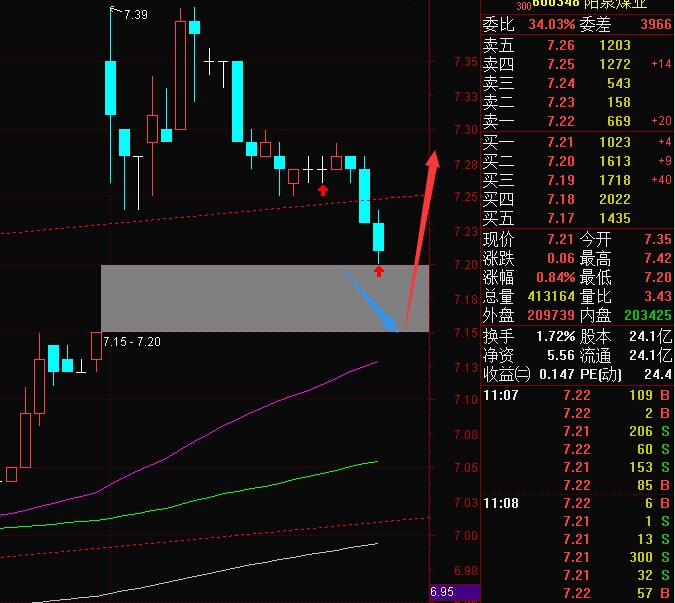Click the 现价 current price value

(x=560, y=239)
